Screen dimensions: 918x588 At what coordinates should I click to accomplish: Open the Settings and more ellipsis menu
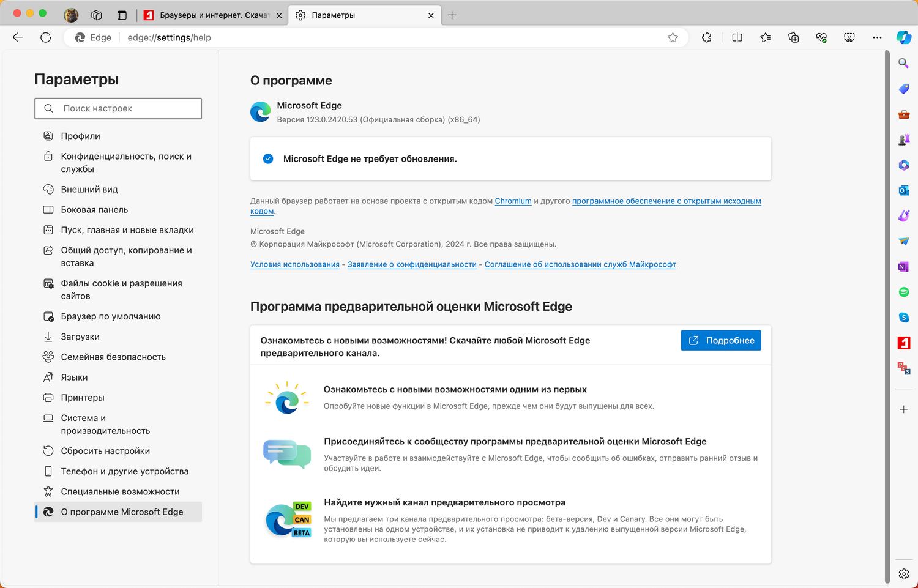tap(877, 37)
